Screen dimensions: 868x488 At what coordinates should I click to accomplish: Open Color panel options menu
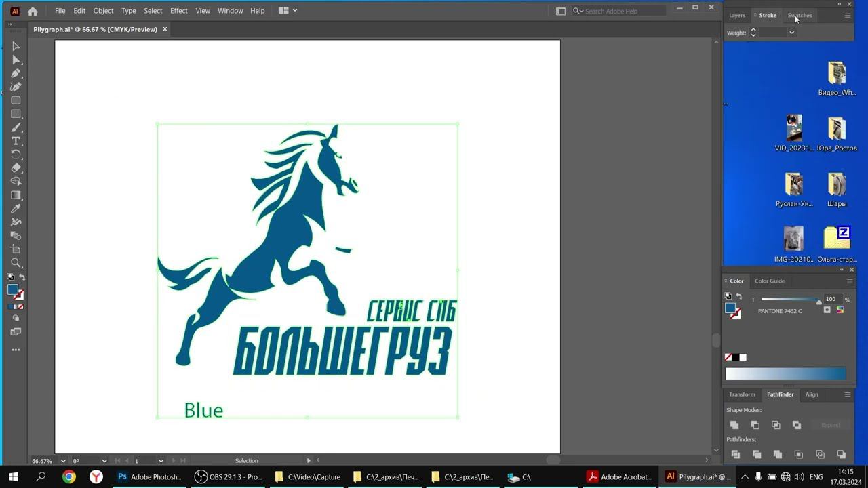[x=849, y=281]
